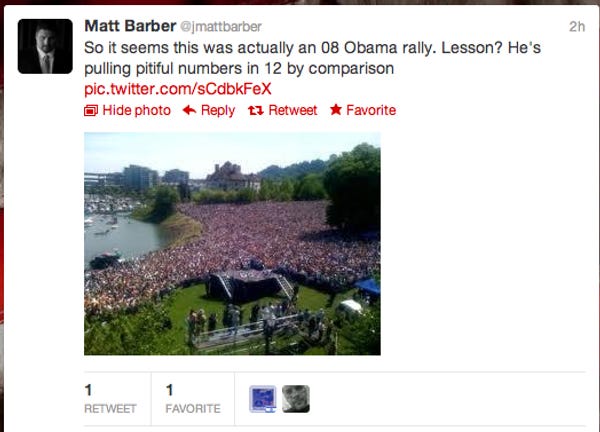Viewport: 600px width, 432px height.
Task: Enlarge the crowd rally photo
Action: tap(232, 243)
